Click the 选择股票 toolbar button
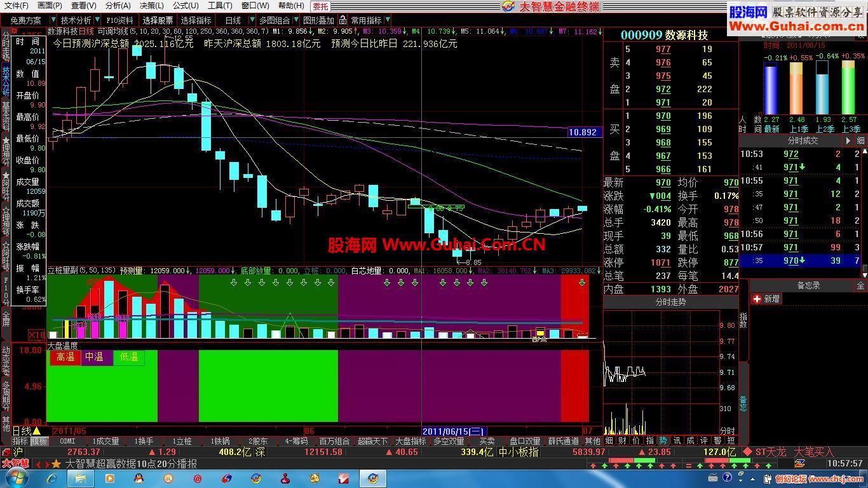Screen dimensions: 868x488 [158, 20]
